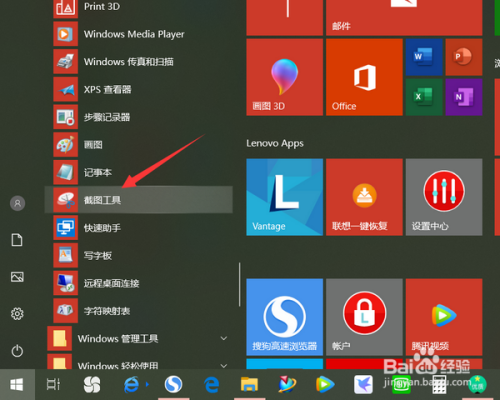Launch PowerPoint from small tile

click(x=464, y=57)
